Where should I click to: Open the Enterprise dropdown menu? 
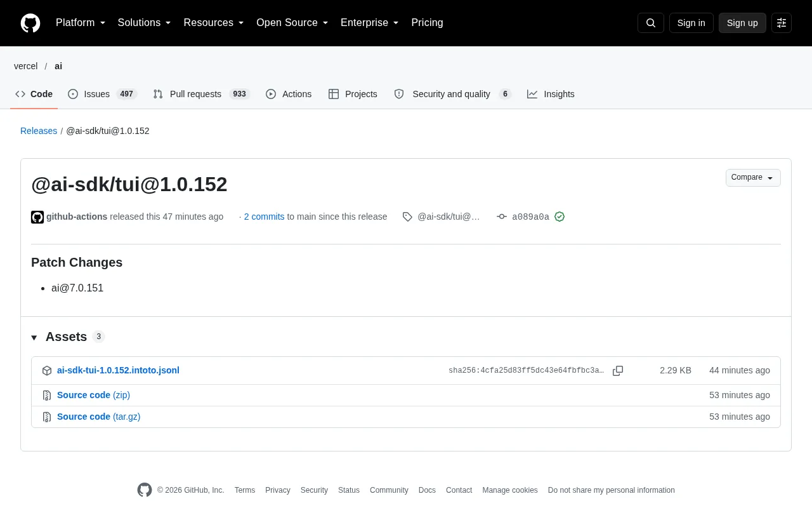pos(370,23)
